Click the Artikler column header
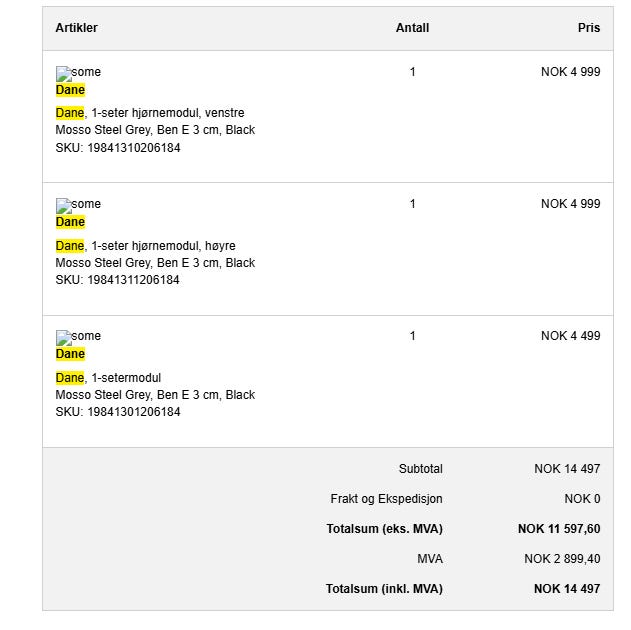 pos(77,28)
